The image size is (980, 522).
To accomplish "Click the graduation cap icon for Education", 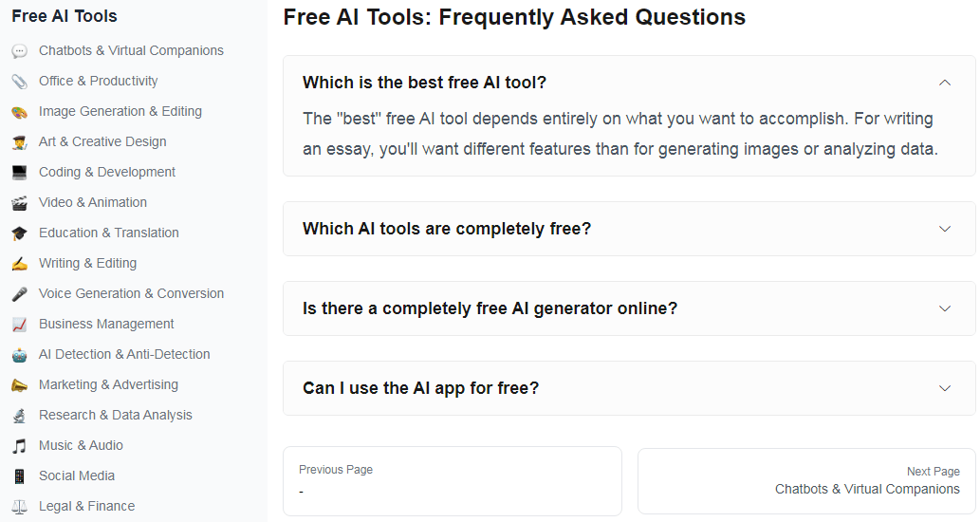I will click(x=19, y=233).
